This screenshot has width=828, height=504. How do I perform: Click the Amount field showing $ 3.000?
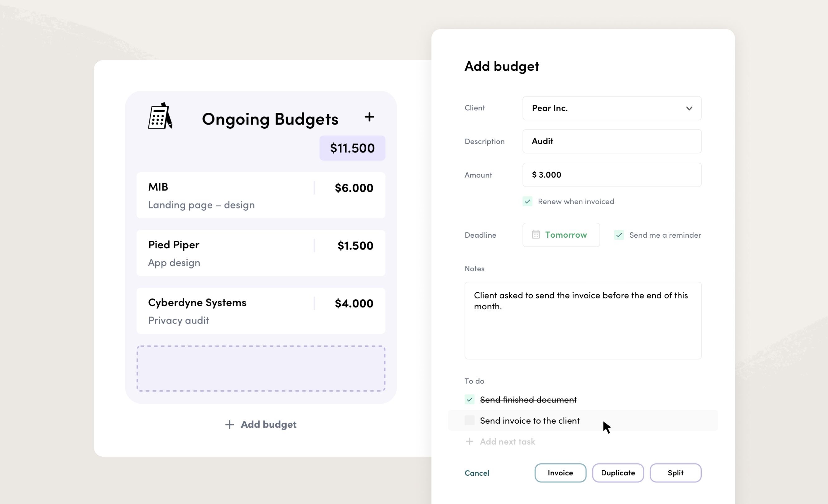click(x=612, y=175)
